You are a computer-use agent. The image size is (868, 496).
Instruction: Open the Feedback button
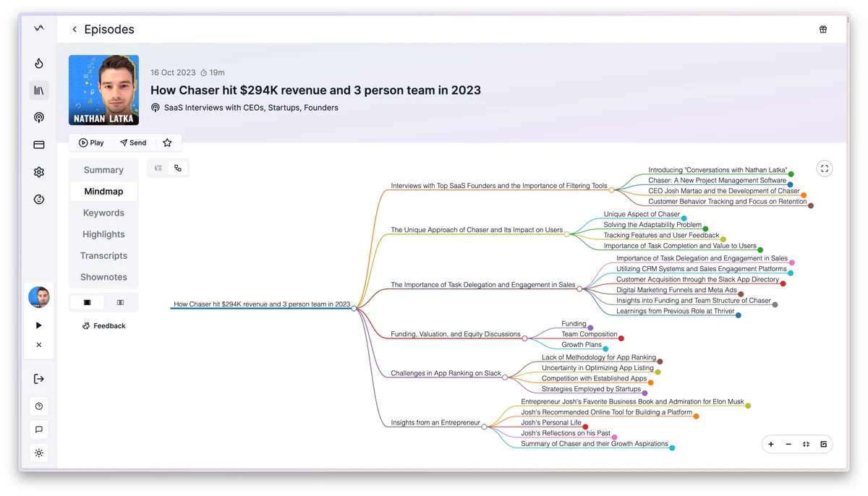[x=103, y=326]
